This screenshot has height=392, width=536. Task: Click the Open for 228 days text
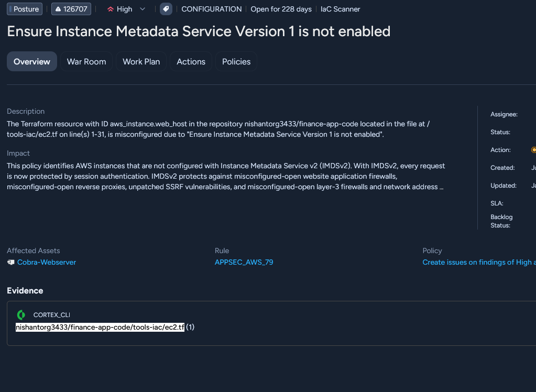pos(281,9)
